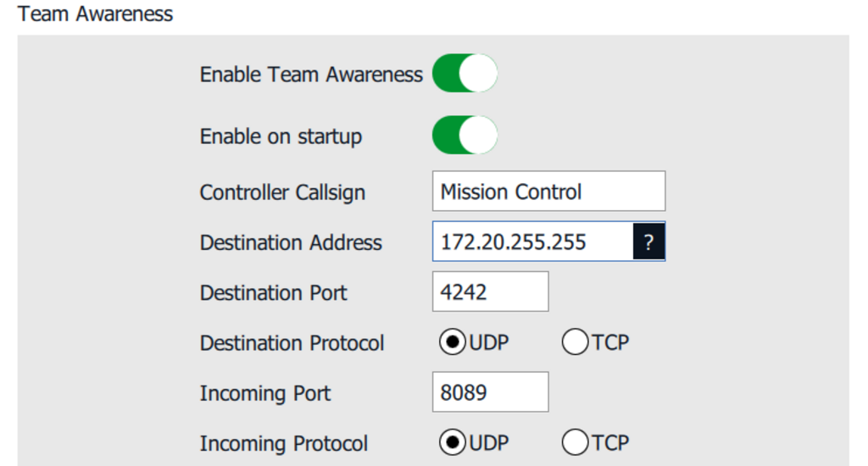Image resolution: width=868 pixels, height=466 pixels.
Task: Click the "Controller Callsign" label text
Action: 282,192
